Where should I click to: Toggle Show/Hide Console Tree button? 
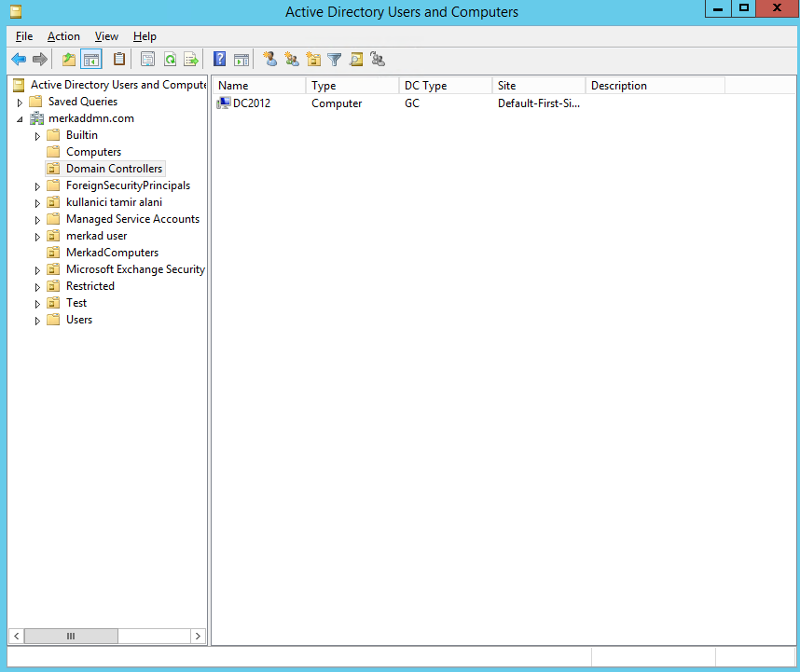tap(91, 60)
